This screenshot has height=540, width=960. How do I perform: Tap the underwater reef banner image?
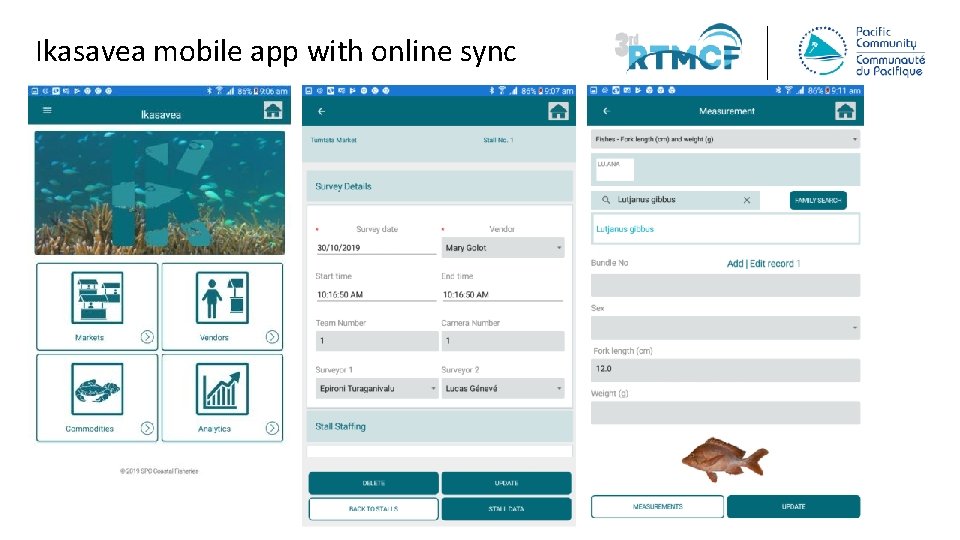pos(159,193)
